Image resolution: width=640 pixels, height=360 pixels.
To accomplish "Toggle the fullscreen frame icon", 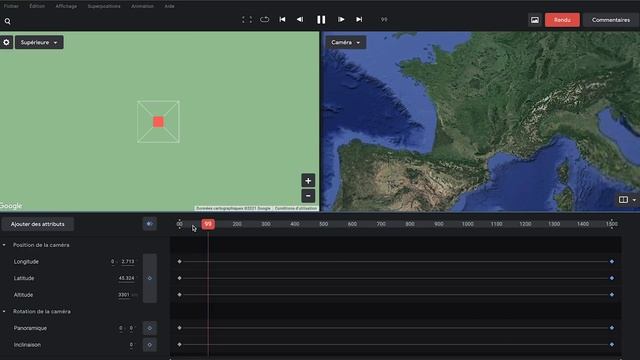I will point(247,20).
